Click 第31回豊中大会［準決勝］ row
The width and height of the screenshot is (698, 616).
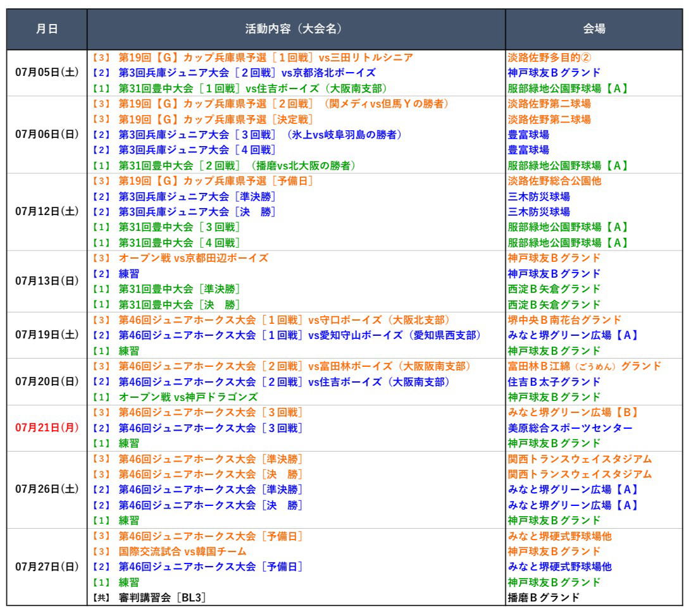[166, 288]
